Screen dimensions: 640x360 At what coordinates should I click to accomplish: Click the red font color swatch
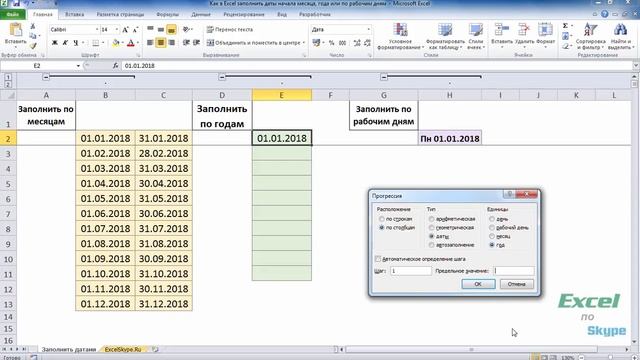coord(131,42)
